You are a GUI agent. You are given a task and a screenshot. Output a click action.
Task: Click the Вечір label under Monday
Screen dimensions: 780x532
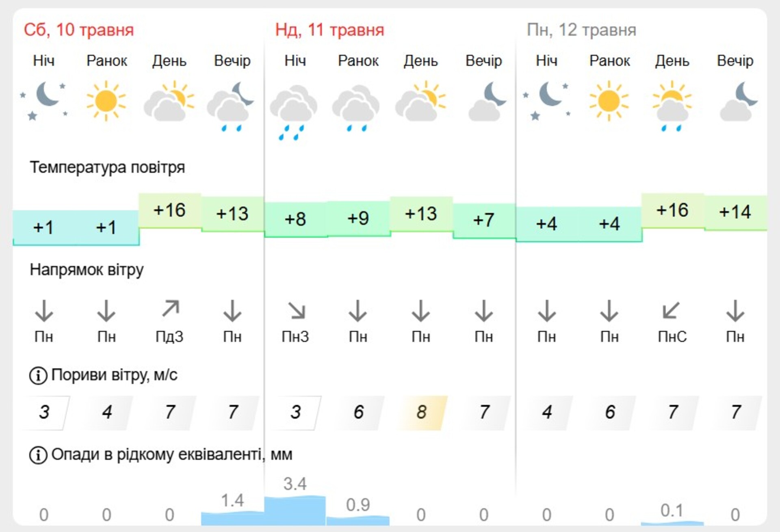pos(735,61)
